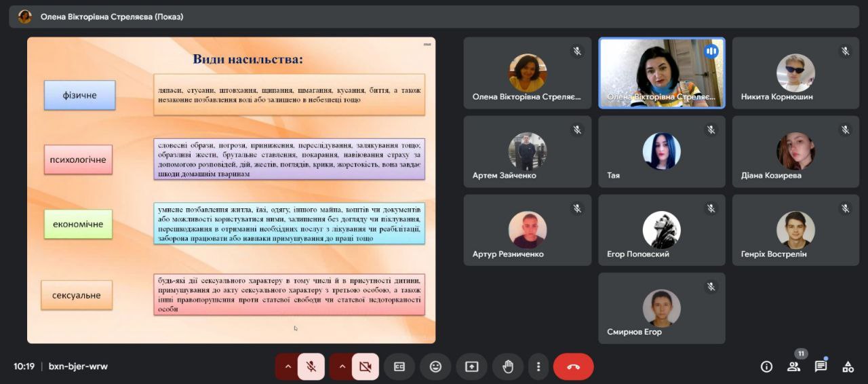This screenshot has width=868, height=384.
Task: Click the present screen button
Action: pos(471,366)
